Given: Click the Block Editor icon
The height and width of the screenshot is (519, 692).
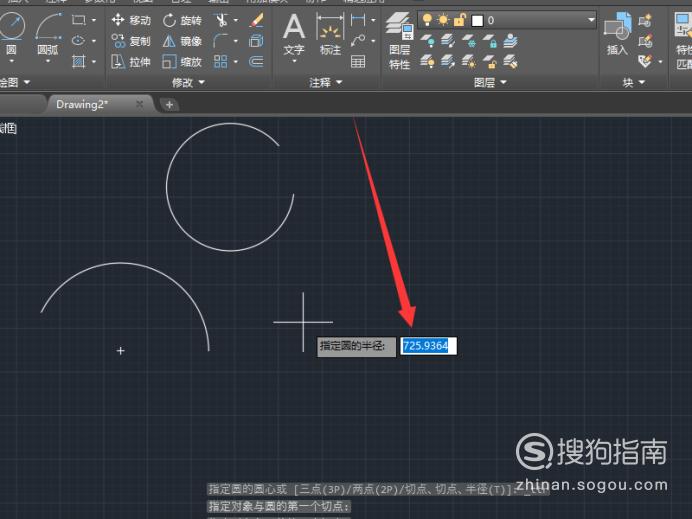Looking at the screenshot, I should point(645,41).
